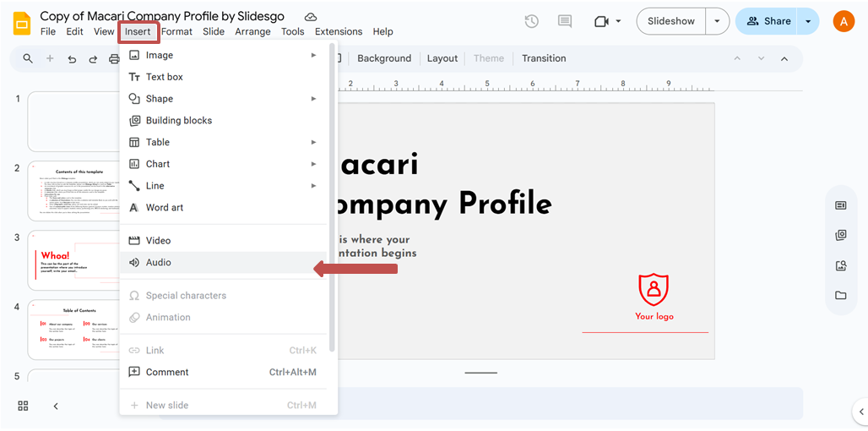868x431 pixels.
Task: Choose Shape submenu entry
Action: click(x=223, y=99)
